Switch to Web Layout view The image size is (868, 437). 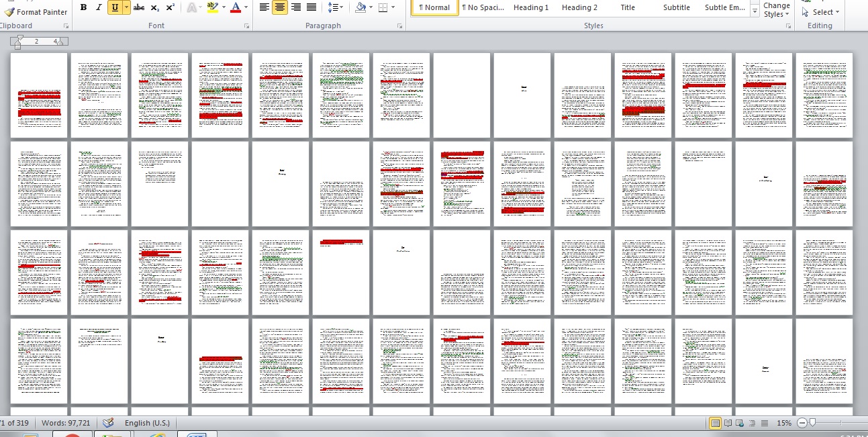click(x=739, y=423)
